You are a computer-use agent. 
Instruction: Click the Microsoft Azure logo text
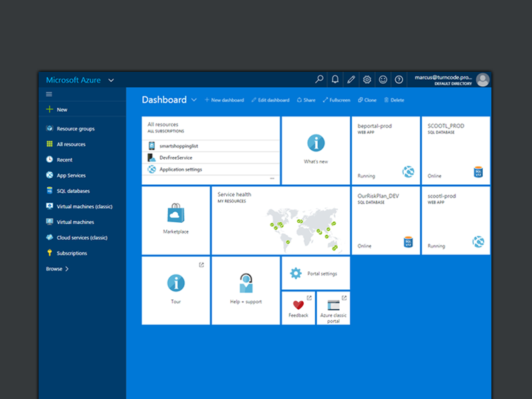73,80
